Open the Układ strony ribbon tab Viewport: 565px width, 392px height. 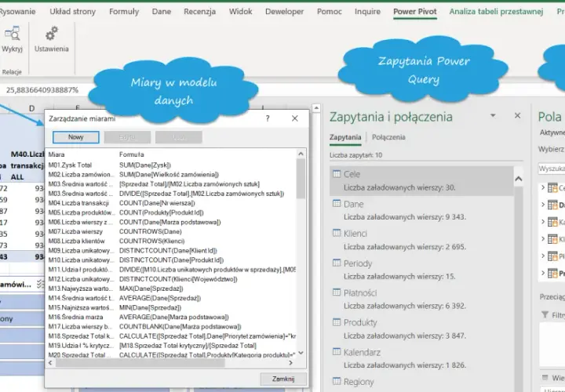tap(73, 12)
